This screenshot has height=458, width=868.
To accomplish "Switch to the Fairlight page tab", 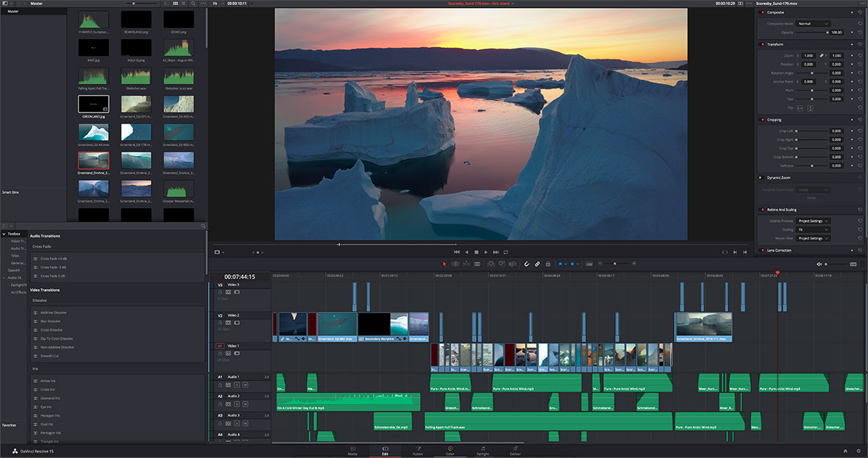I will 483,451.
